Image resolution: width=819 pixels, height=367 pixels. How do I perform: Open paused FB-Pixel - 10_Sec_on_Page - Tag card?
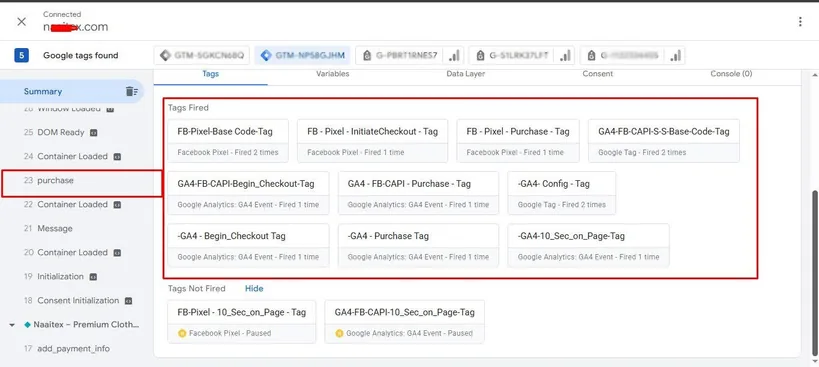[x=242, y=322]
